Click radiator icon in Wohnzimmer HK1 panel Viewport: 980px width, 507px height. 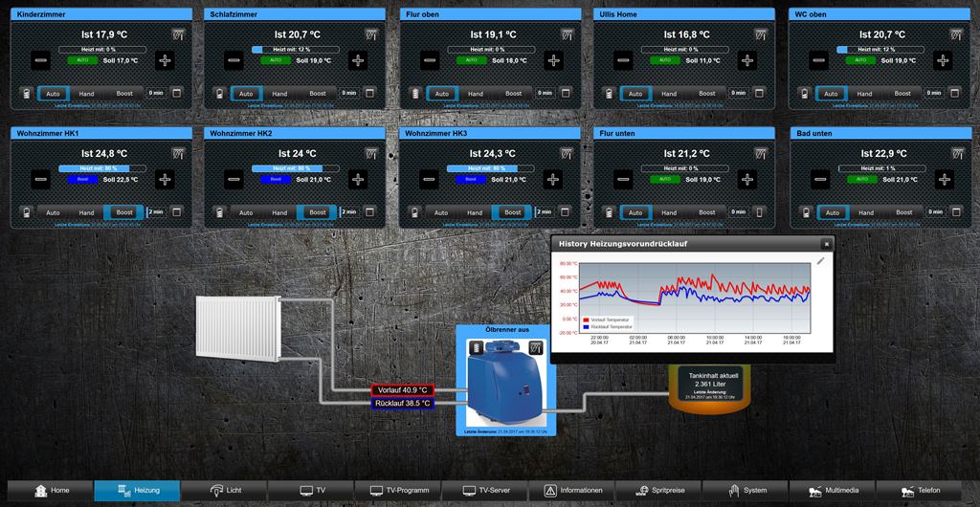tap(178, 153)
